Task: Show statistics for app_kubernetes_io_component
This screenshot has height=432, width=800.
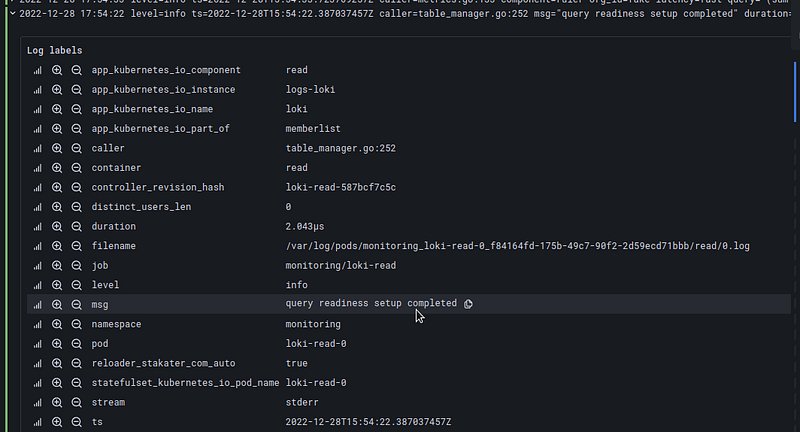Action: point(37,70)
